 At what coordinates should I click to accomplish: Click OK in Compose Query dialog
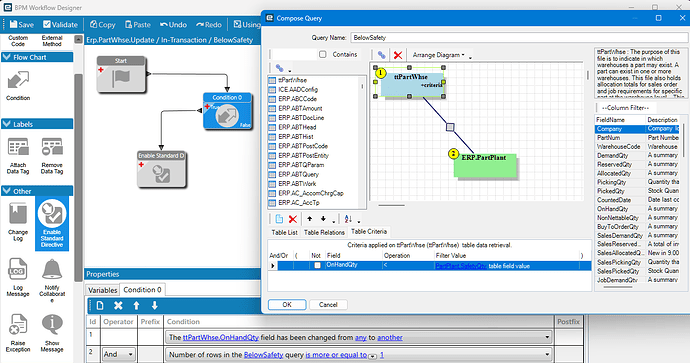pos(287,304)
